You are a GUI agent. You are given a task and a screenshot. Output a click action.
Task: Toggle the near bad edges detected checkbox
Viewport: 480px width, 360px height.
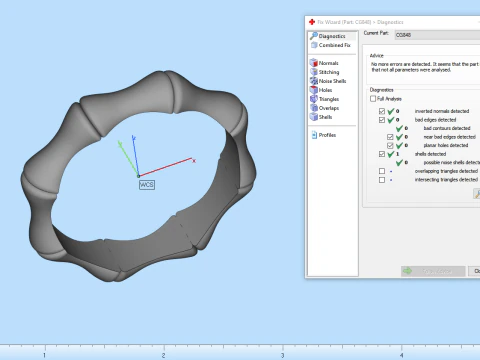click(x=390, y=137)
